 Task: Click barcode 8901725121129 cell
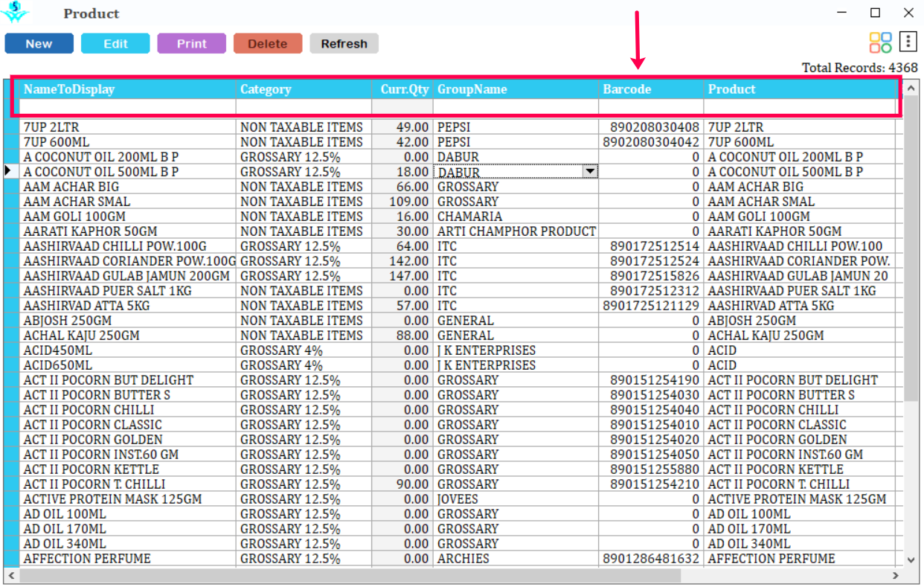(651, 306)
